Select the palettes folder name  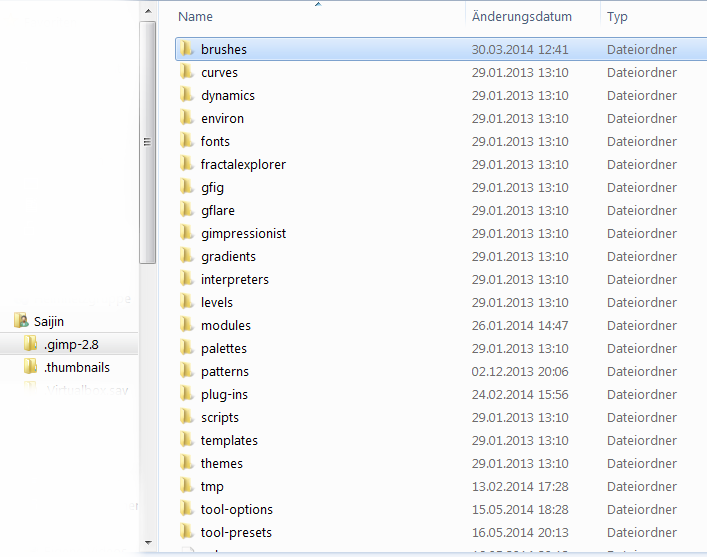(x=224, y=349)
